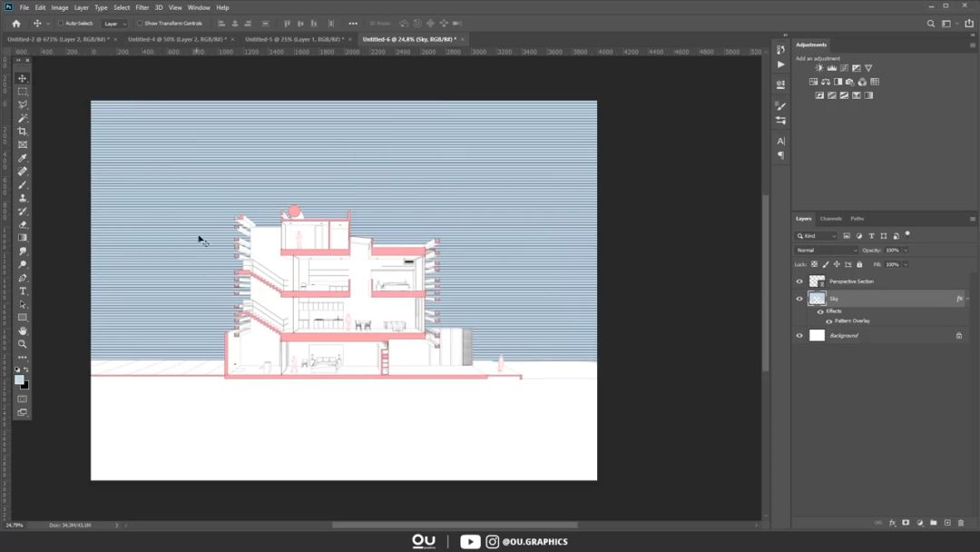Select the Clone Stamp tool
Image resolution: width=980 pixels, height=552 pixels.
23,198
